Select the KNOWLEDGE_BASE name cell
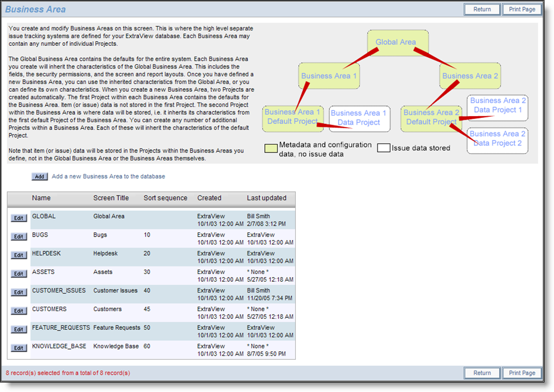The height and width of the screenshot is (392, 554). [59, 346]
